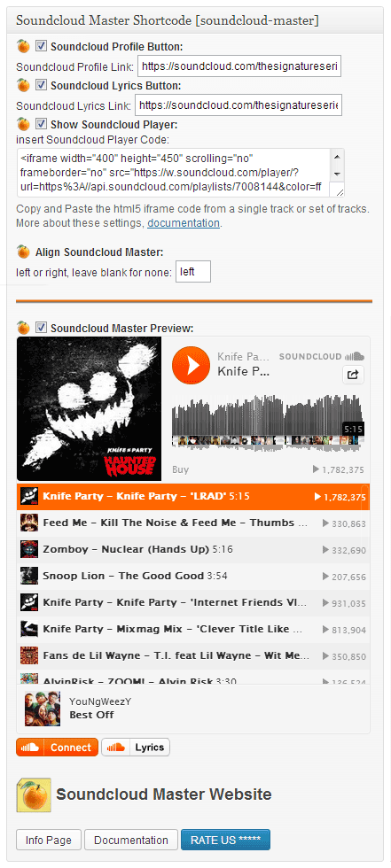Click the Haunted House album artwork

pos(90,408)
